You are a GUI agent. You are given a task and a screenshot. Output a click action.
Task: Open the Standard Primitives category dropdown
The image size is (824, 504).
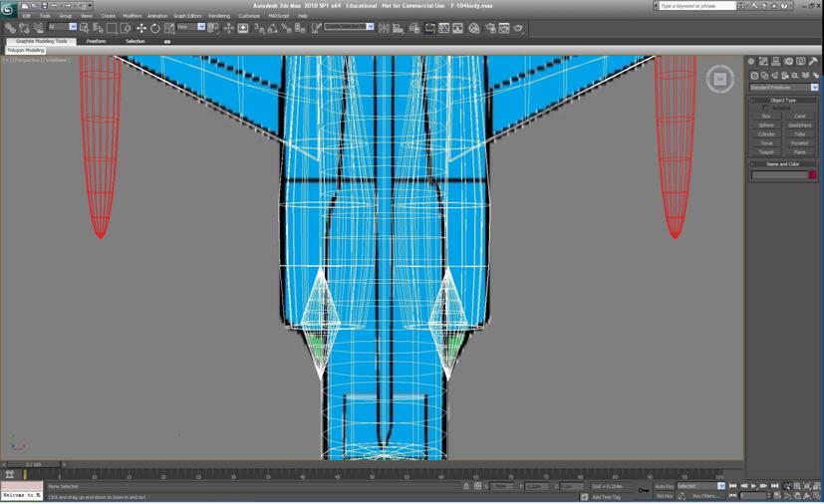click(783, 88)
